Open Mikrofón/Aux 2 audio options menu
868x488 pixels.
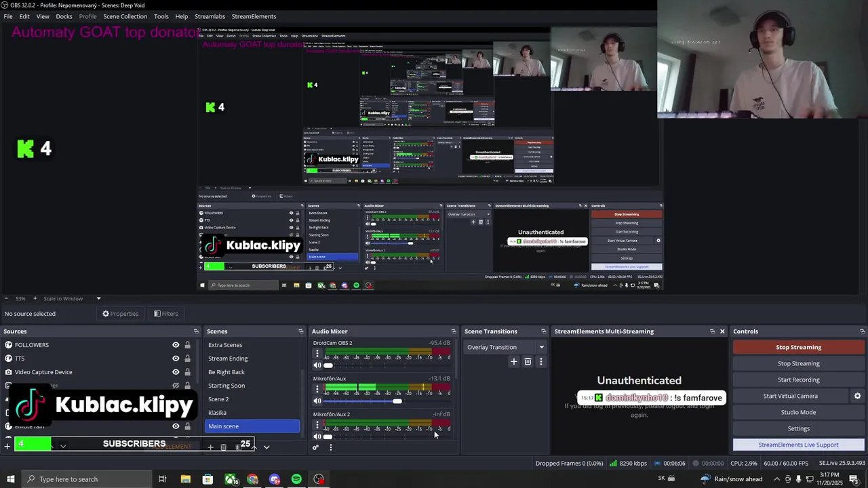(317, 426)
